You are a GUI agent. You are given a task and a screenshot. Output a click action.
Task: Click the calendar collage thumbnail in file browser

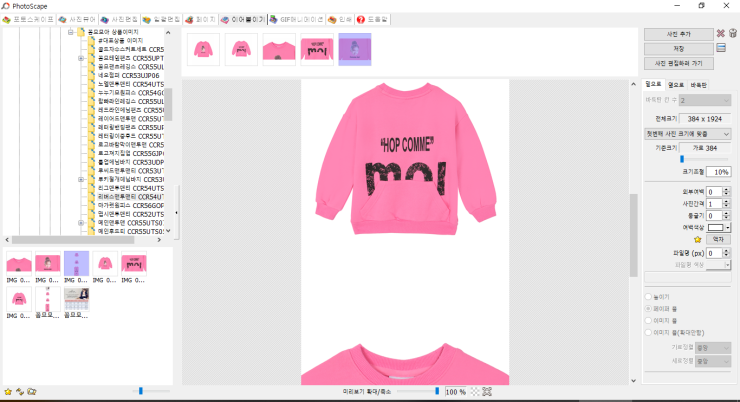point(76,299)
